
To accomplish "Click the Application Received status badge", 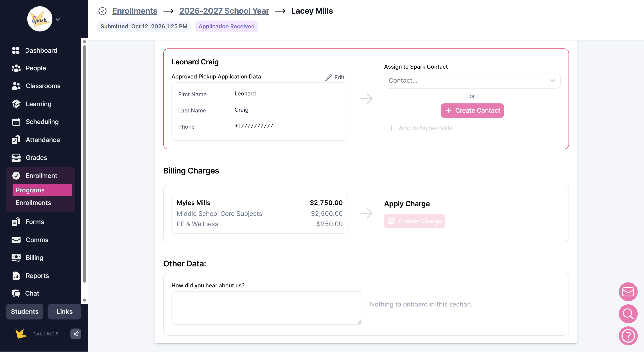I will point(226,26).
